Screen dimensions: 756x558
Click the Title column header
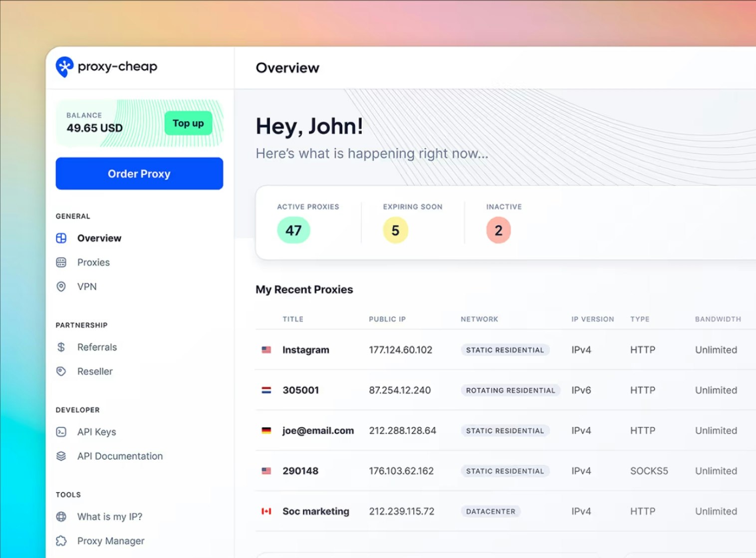pos(293,319)
